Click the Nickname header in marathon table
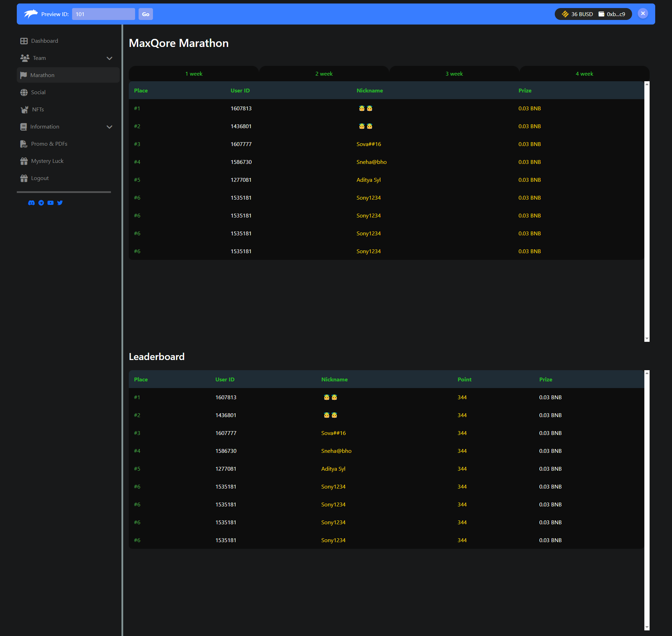This screenshot has height=636, width=672. (370, 91)
